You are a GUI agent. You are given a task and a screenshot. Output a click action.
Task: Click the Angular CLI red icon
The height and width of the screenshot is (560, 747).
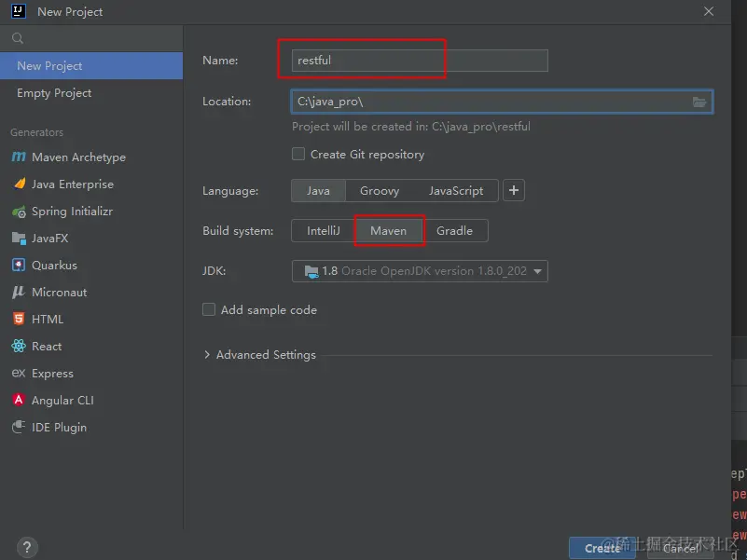tap(19, 400)
